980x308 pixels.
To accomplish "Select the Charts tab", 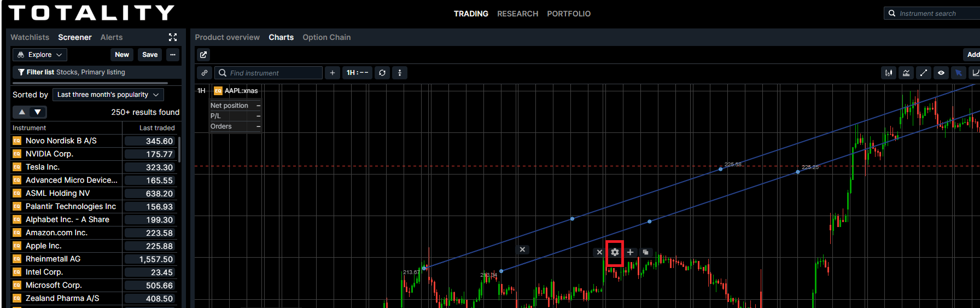I will (x=281, y=37).
